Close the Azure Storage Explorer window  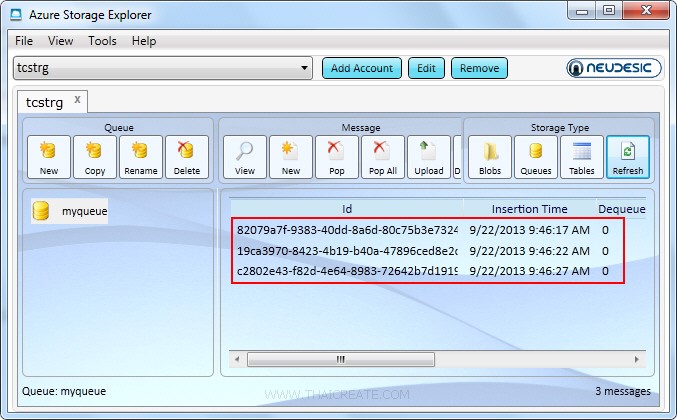[x=646, y=11]
